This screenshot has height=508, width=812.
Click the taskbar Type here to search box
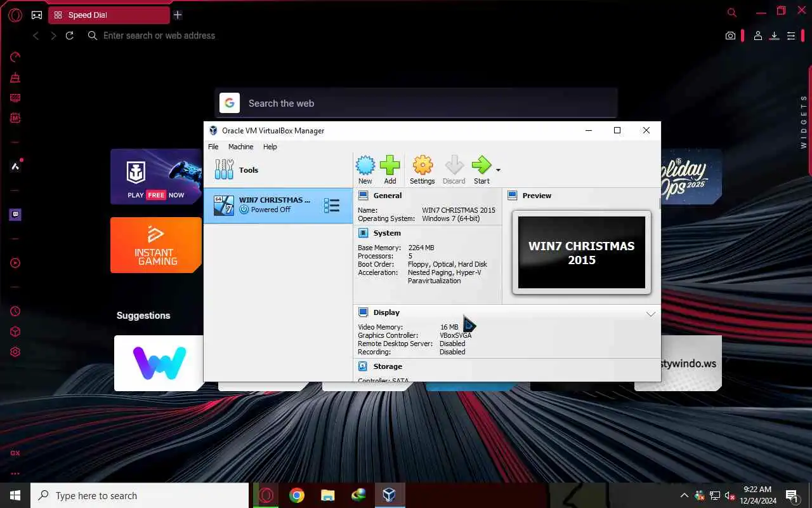tap(140, 495)
